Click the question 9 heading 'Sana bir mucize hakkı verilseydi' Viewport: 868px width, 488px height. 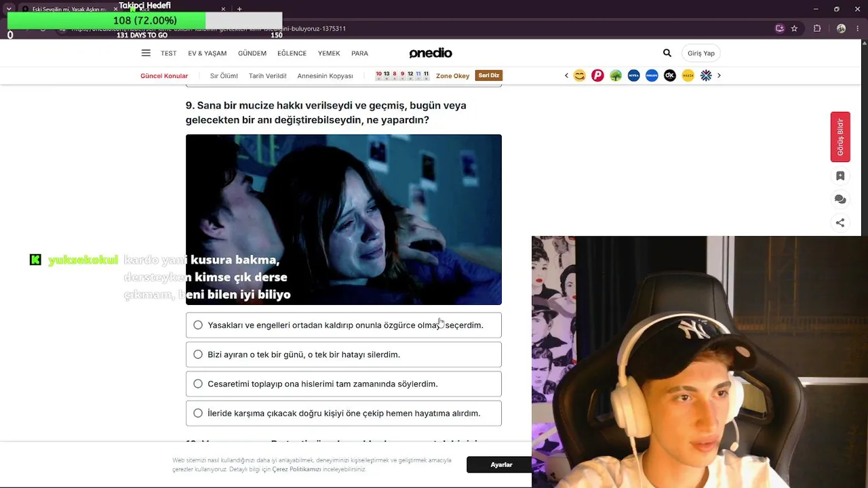pyautogui.click(x=326, y=113)
